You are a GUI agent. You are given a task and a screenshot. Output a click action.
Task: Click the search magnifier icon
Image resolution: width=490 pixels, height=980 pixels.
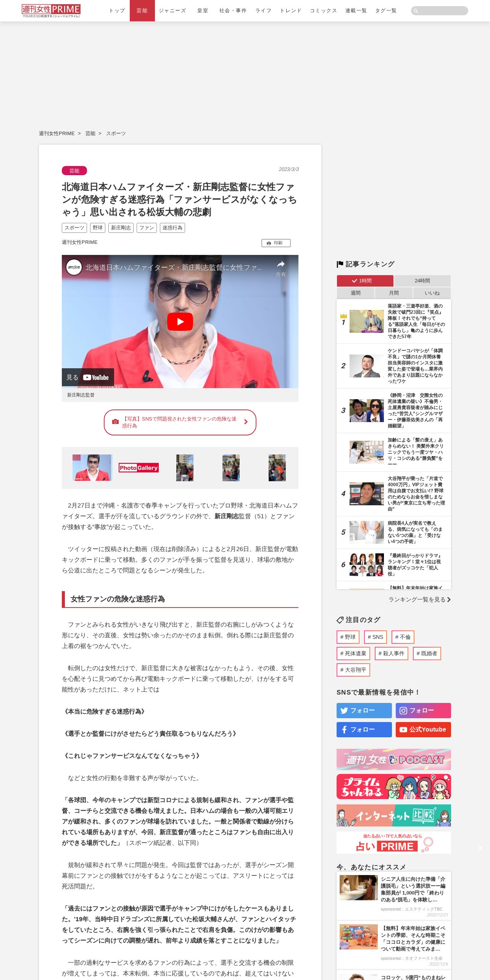(x=416, y=11)
